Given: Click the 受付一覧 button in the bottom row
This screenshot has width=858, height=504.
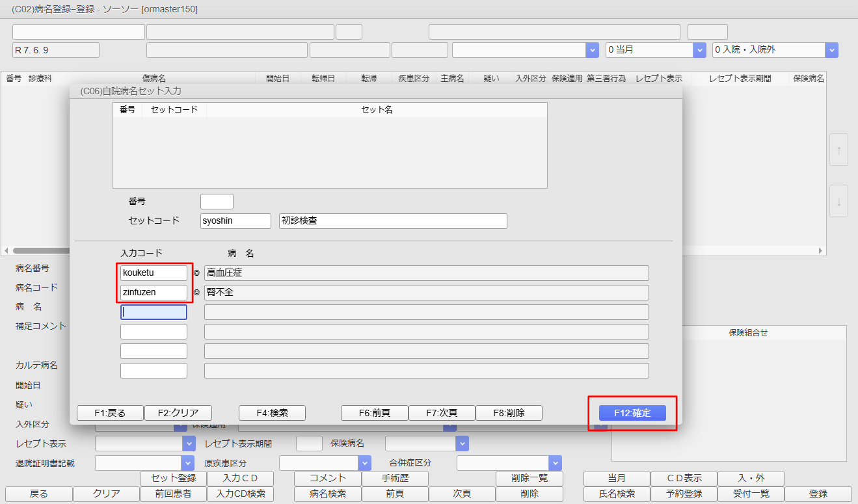Looking at the screenshot, I should 751,494.
